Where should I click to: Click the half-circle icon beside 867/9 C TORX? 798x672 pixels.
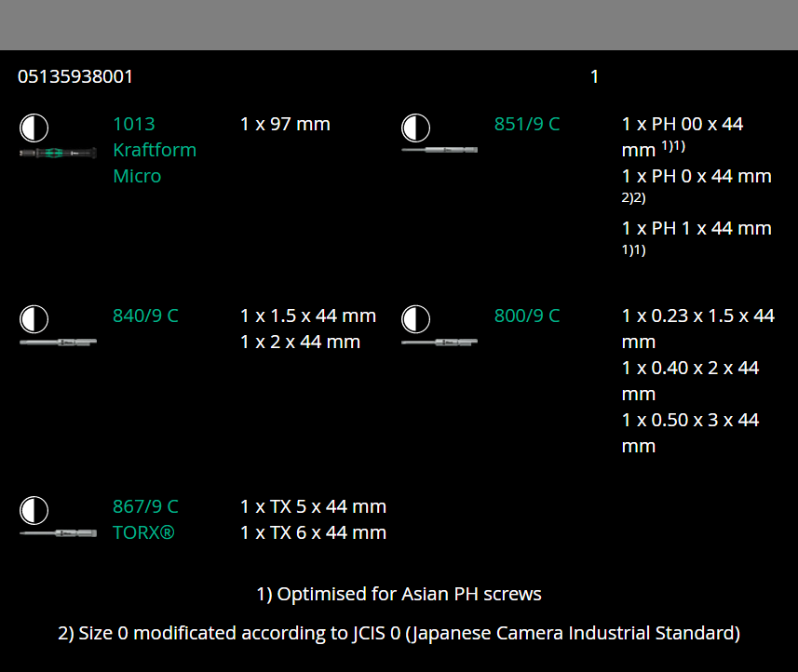(x=34, y=510)
